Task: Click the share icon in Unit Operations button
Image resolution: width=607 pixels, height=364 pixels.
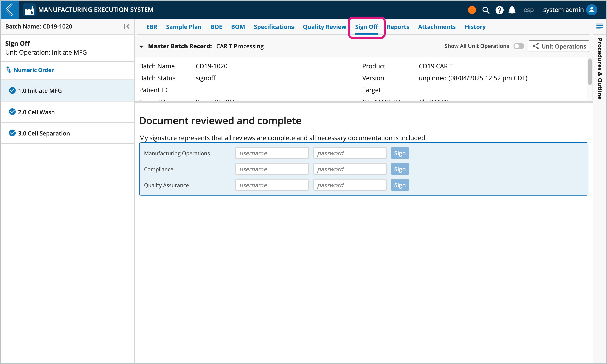Action: (536, 46)
